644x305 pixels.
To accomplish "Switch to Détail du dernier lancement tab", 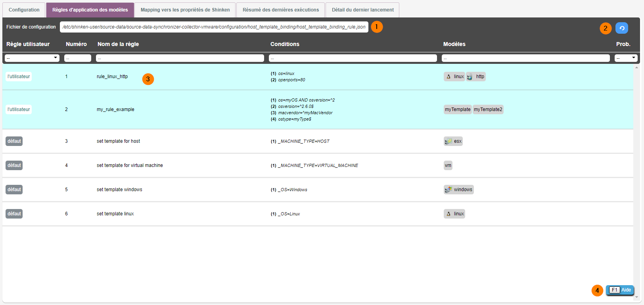I will tap(362, 10).
